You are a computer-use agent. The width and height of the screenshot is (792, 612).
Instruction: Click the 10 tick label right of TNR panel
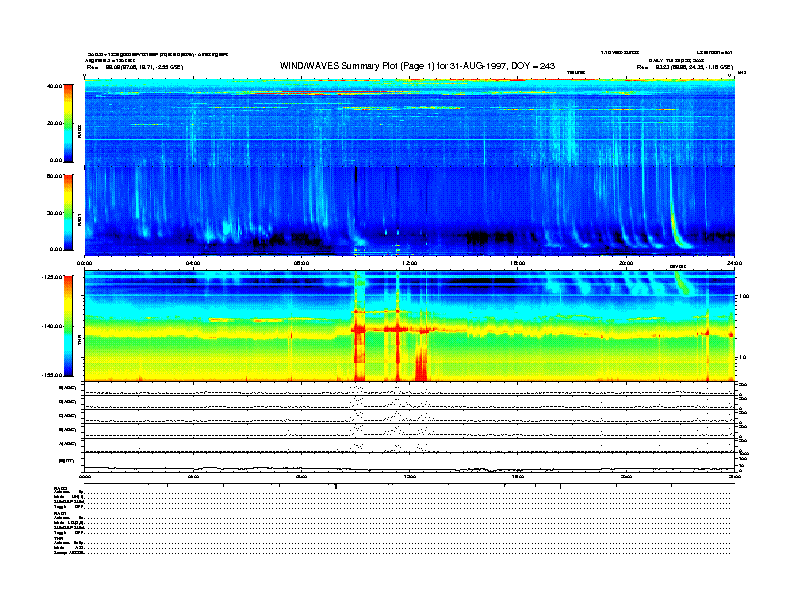tap(744, 357)
